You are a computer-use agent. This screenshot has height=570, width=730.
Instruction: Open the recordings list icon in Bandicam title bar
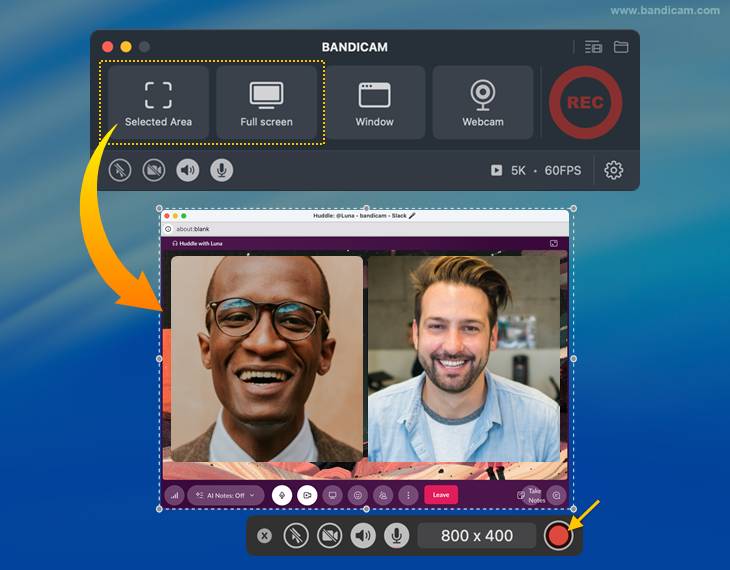pos(593,47)
